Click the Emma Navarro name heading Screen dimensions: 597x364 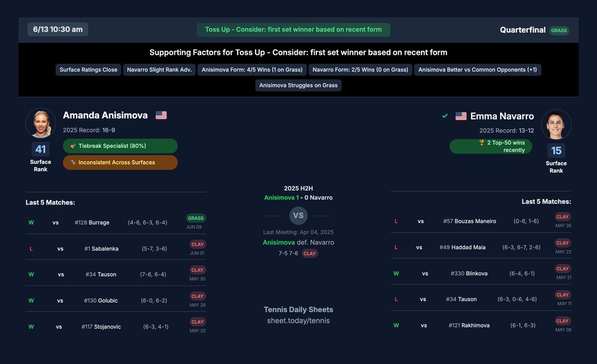[502, 116]
